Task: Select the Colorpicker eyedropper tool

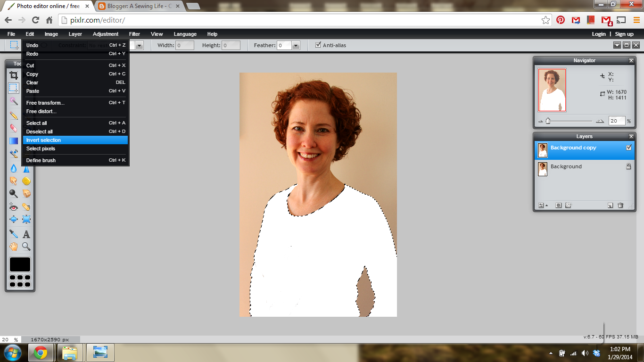Action: (14, 234)
